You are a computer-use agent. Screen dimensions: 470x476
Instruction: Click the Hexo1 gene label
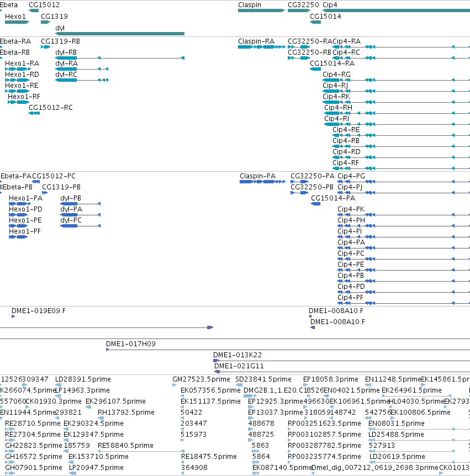click(15, 17)
